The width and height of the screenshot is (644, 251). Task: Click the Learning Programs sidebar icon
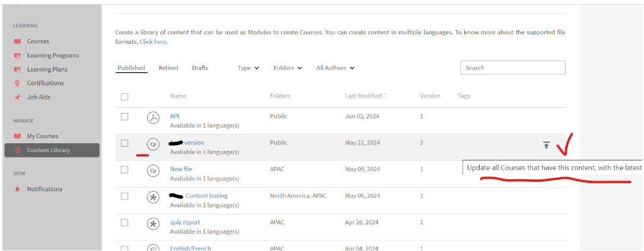click(x=17, y=56)
